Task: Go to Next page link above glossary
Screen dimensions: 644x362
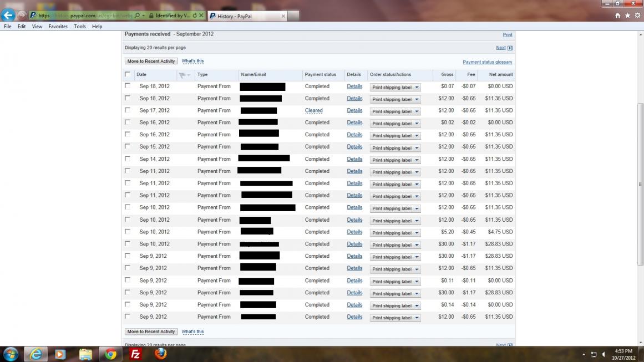Action: tap(501, 48)
